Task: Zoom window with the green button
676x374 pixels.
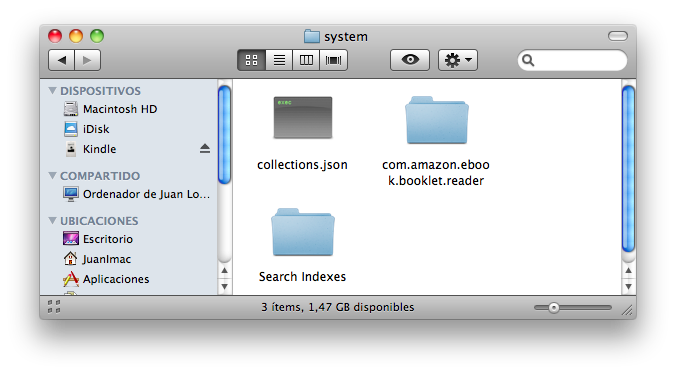Action: [x=97, y=36]
